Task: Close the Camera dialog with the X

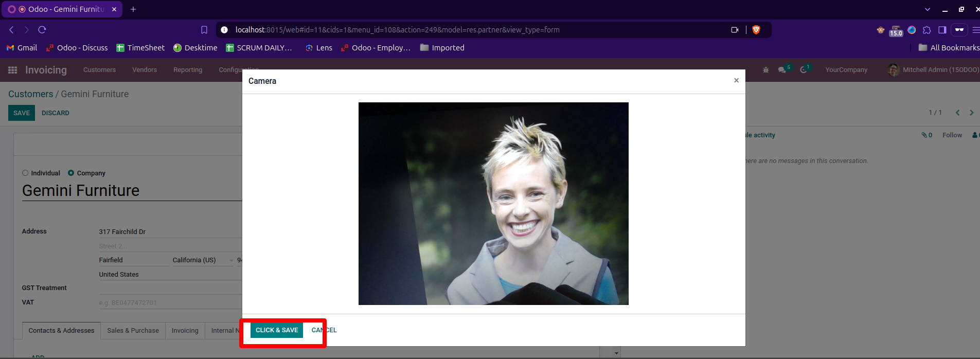Action: pos(736,80)
